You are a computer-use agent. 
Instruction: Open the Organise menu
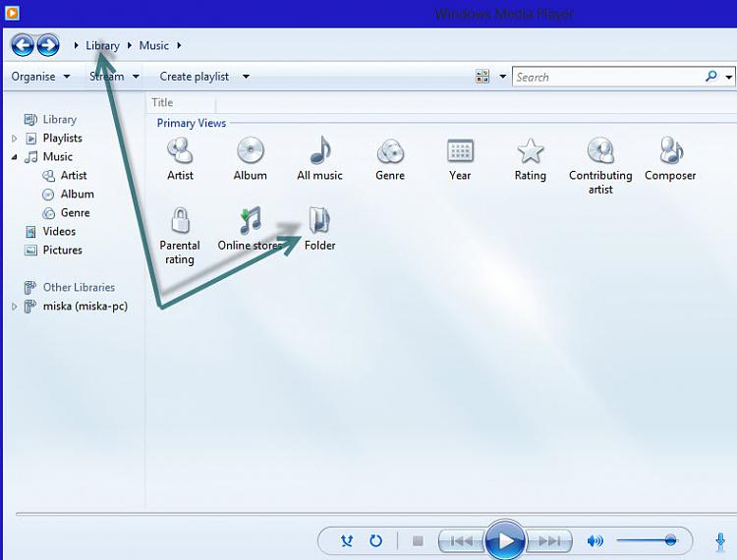coord(40,76)
